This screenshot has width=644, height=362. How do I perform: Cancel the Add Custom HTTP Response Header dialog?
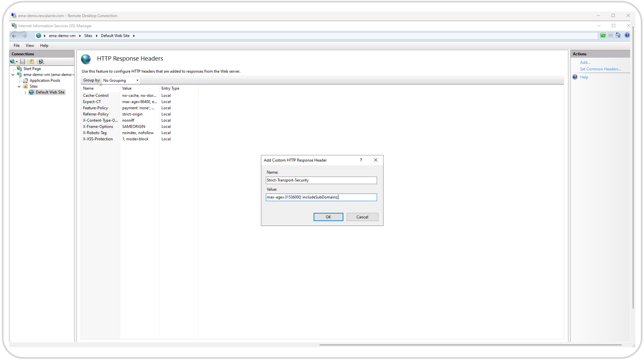pos(362,217)
